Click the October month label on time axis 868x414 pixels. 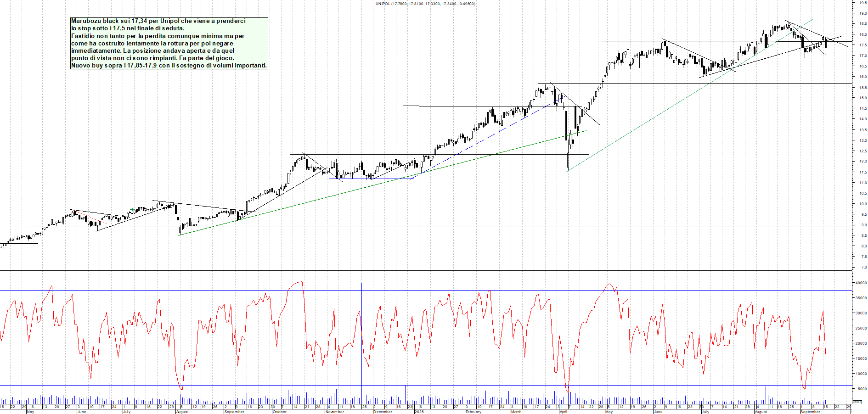click(279, 412)
